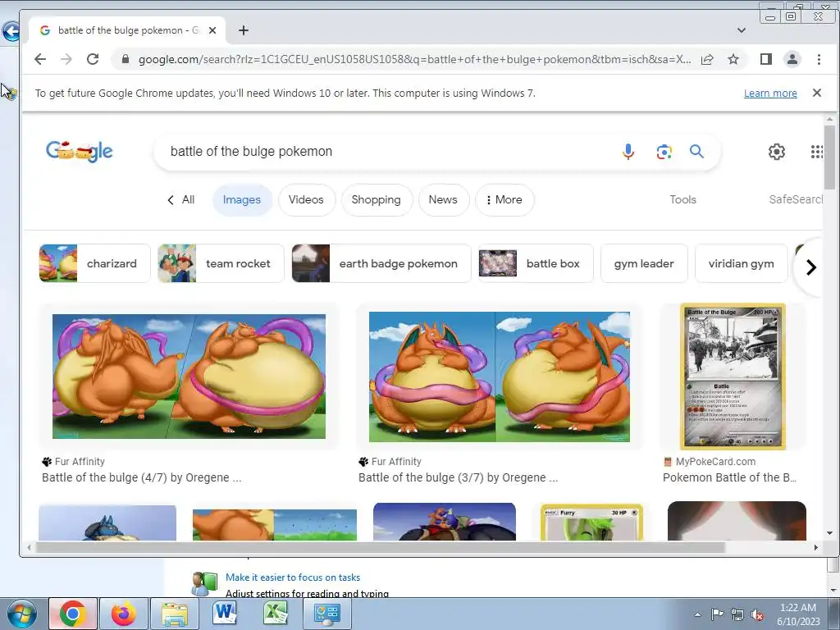Show hidden system tray icons
This screenshot has height=630, width=840.
(697, 614)
